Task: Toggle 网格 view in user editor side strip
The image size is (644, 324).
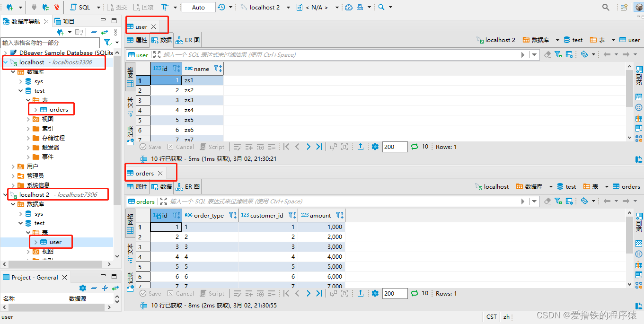Action: (x=131, y=78)
